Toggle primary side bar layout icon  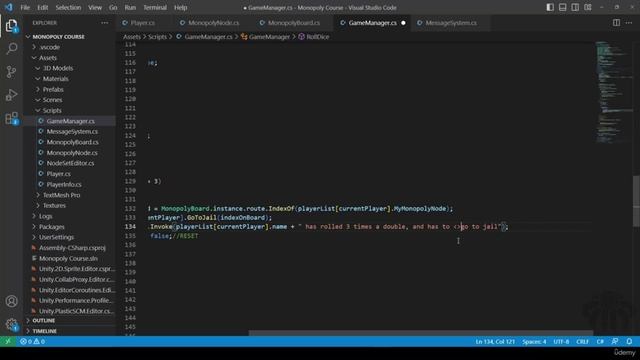click(x=550, y=7)
